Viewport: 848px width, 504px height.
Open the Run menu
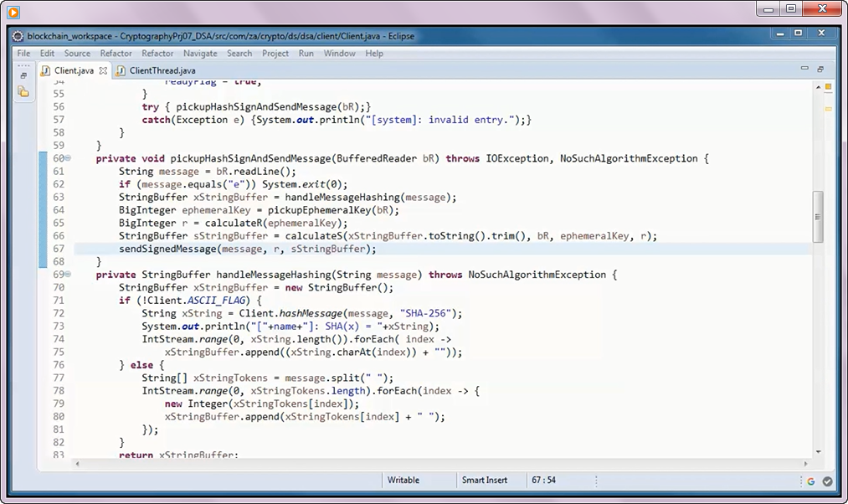(306, 53)
